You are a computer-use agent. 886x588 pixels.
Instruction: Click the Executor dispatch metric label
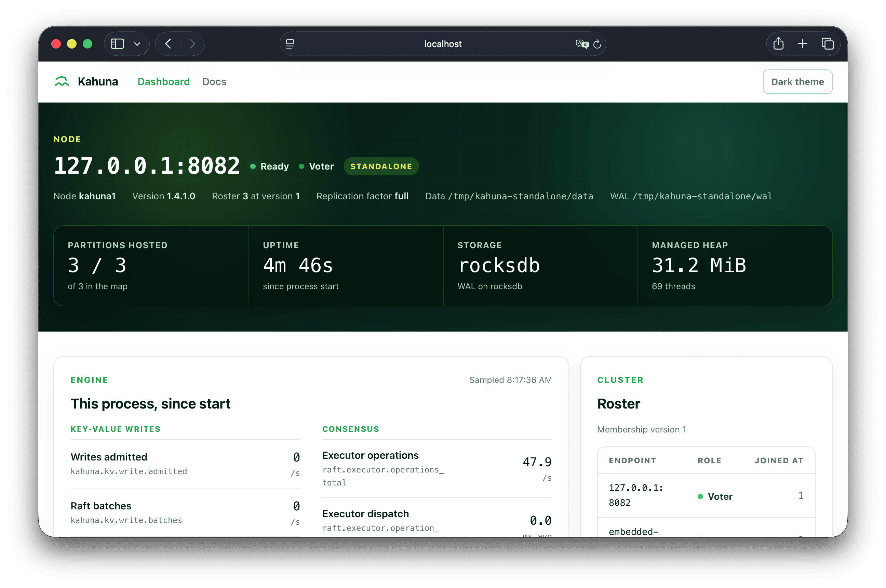click(x=365, y=514)
